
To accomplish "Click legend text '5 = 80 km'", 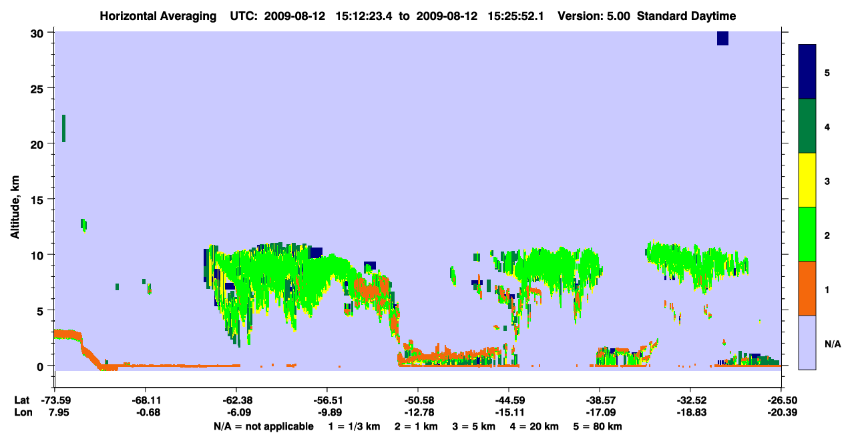I will click(x=598, y=426).
